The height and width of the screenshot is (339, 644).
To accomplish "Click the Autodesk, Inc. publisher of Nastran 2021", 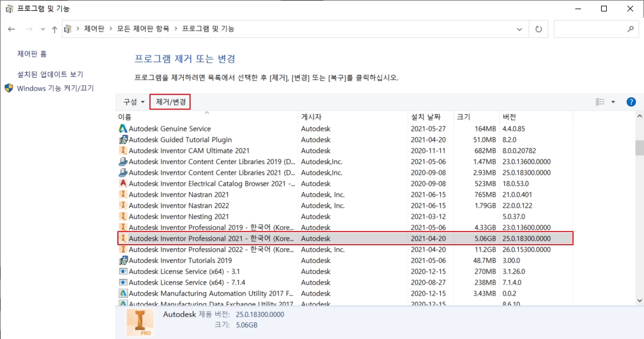I will point(322,195).
